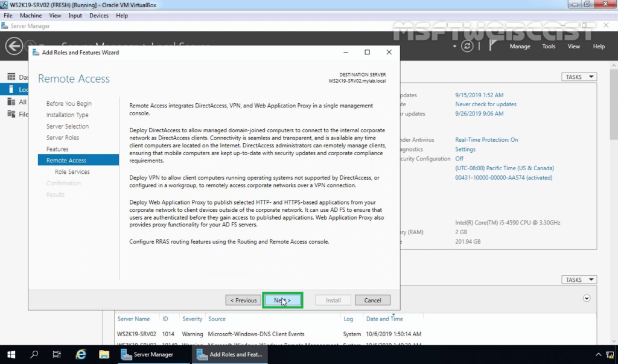
Task: Refresh Server Manager with the refresh icon
Action: click(468, 46)
